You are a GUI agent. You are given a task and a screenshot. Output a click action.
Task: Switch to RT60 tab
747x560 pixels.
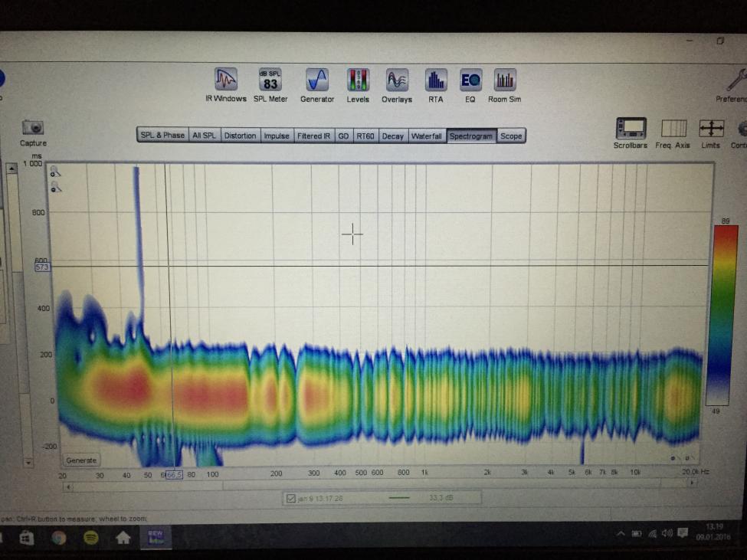[x=365, y=136]
